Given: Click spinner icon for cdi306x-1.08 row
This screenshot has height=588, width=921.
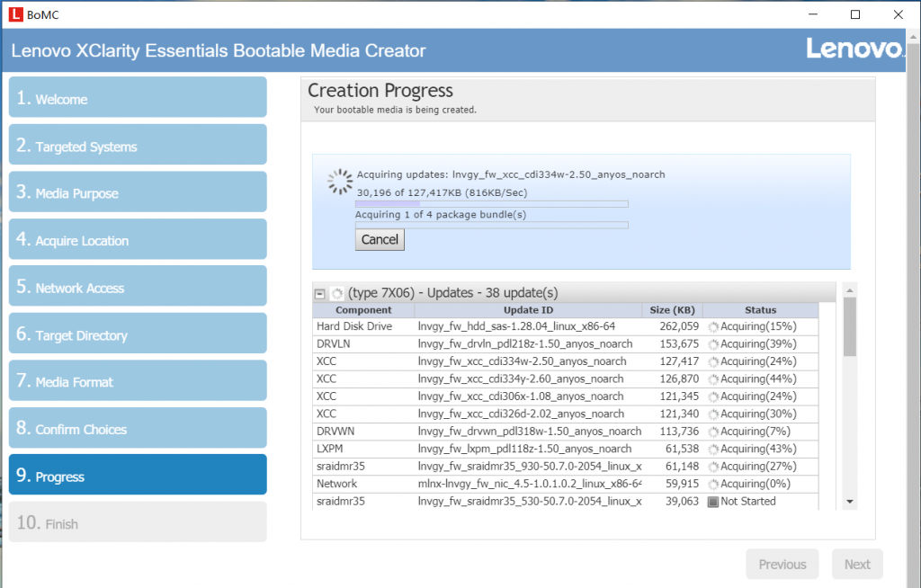Looking at the screenshot, I should click(x=713, y=397).
